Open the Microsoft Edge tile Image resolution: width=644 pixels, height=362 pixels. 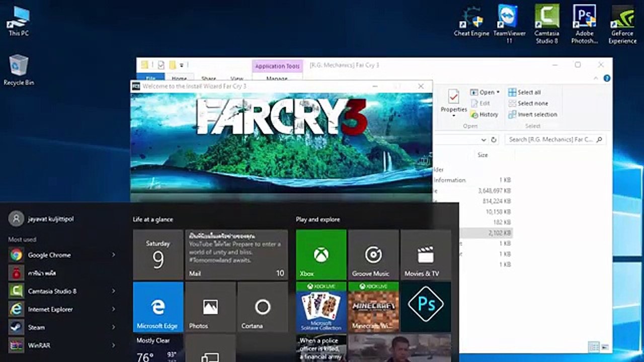(158, 307)
